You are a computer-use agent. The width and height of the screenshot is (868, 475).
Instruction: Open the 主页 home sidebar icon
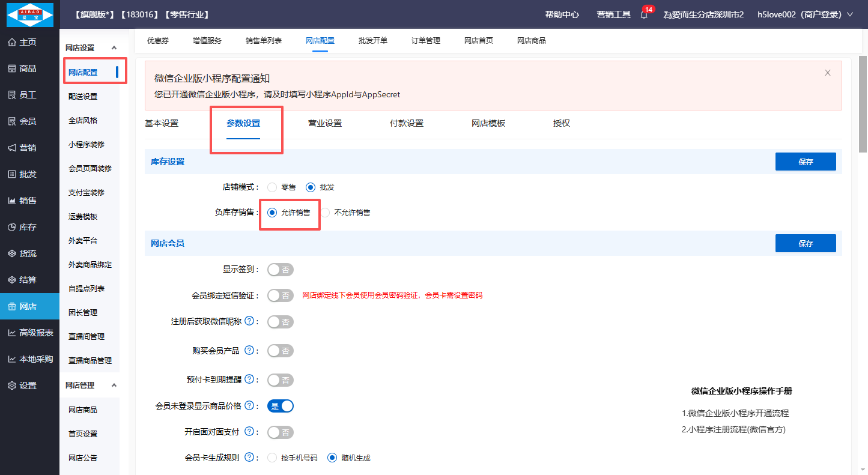pos(22,42)
